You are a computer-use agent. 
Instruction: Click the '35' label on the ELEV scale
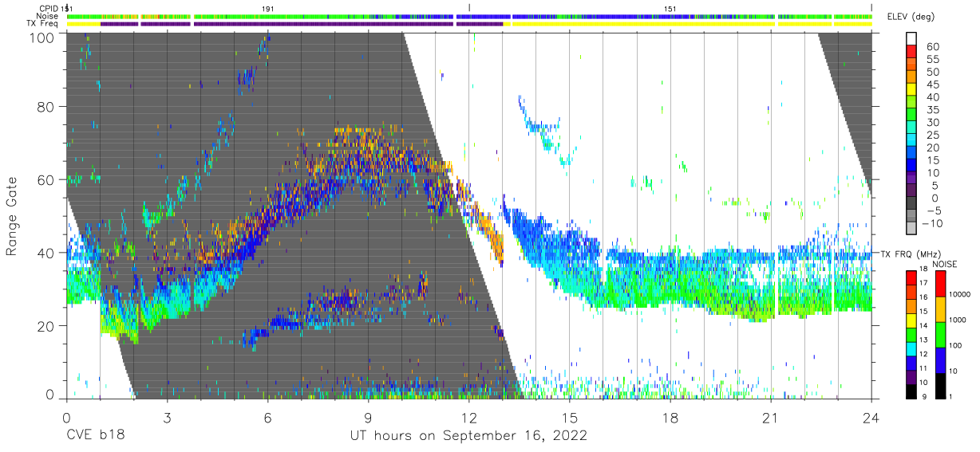[935, 110]
